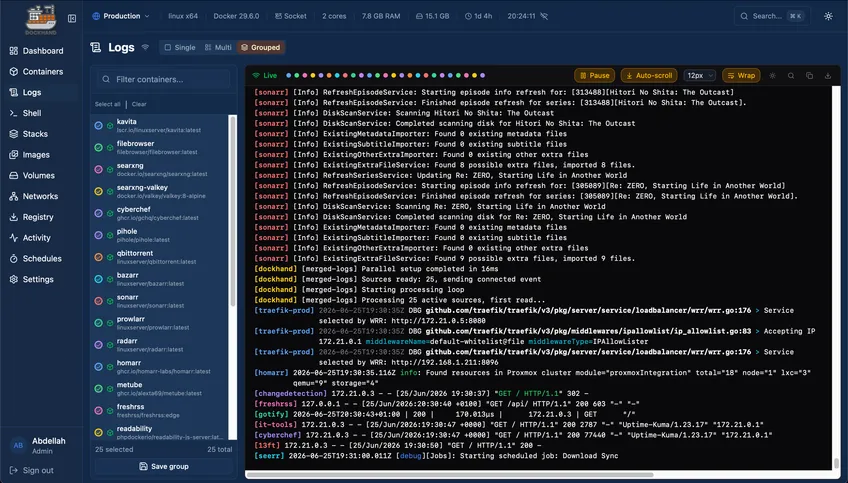
Task: Select the readability container row
Action: [161, 432]
